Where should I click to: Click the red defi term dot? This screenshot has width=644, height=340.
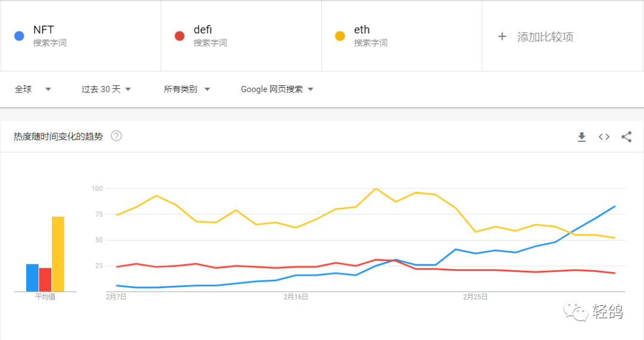pyautogui.click(x=179, y=36)
